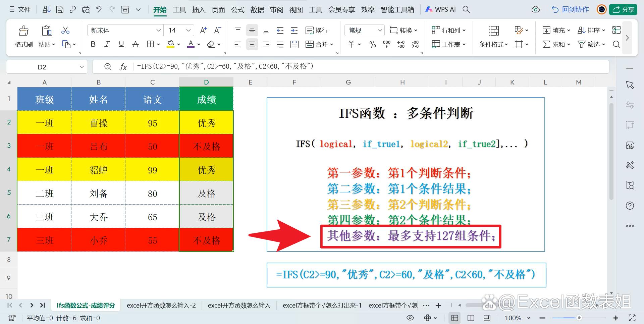Click the Format Painter (格式刷) icon
This screenshot has width=644, height=324.
click(x=23, y=31)
